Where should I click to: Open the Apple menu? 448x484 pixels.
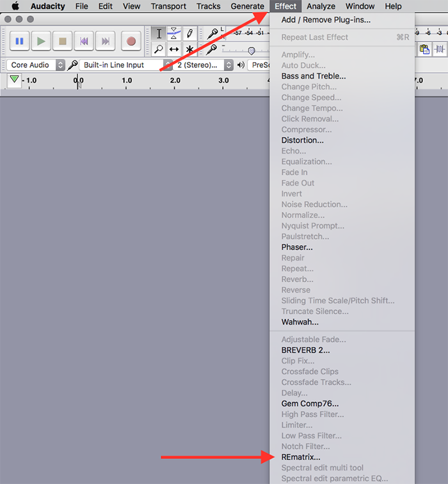point(15,6)
